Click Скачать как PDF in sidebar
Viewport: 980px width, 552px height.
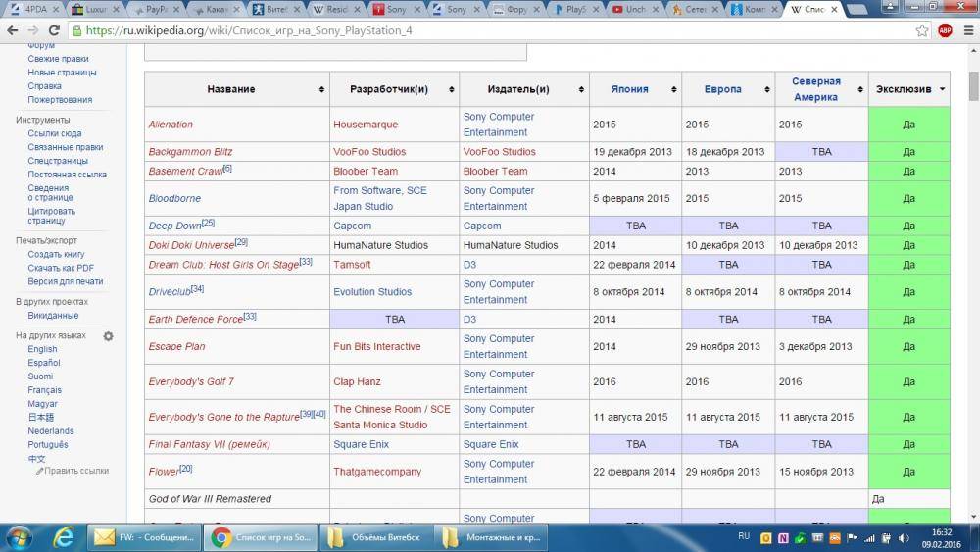click(x=61, y=268)
